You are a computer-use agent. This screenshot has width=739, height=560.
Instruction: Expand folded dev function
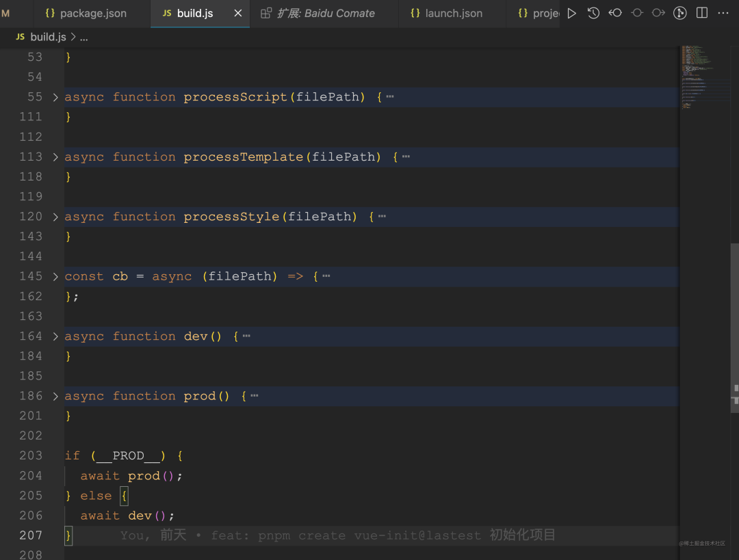[x=55, y=336]
